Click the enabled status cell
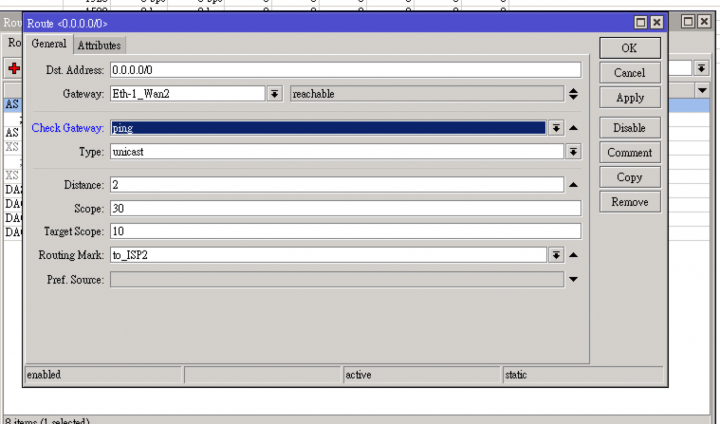Screen dimensions: 720x424 [x=103, y=375]
